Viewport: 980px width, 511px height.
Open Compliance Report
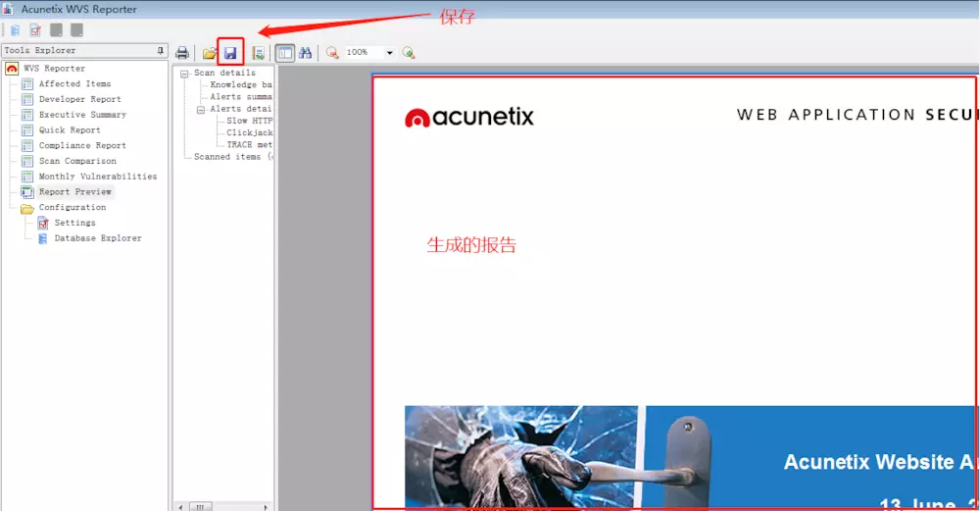(82, 145)
